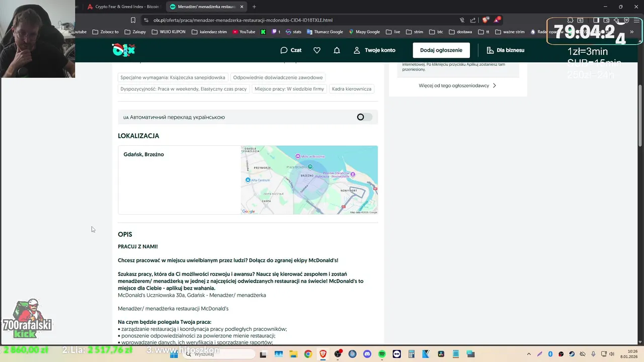Show hidden system tray icons
Screen dimensions: 644x362
click(529, 354)
